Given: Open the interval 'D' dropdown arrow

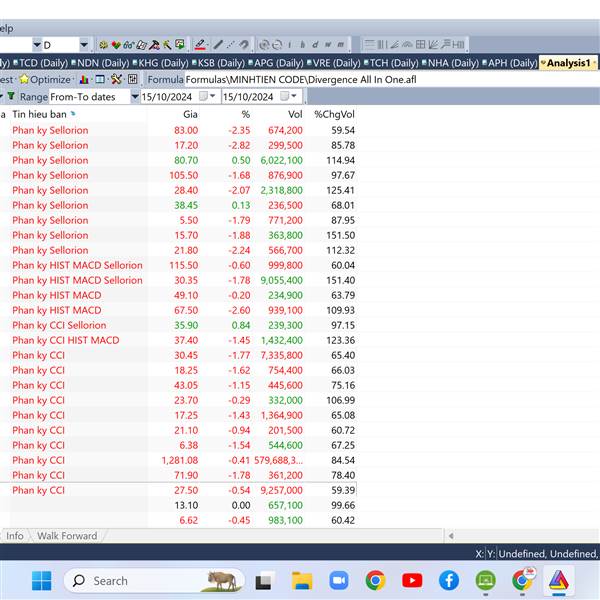Looking at the screenshot, I should [84, 45].
